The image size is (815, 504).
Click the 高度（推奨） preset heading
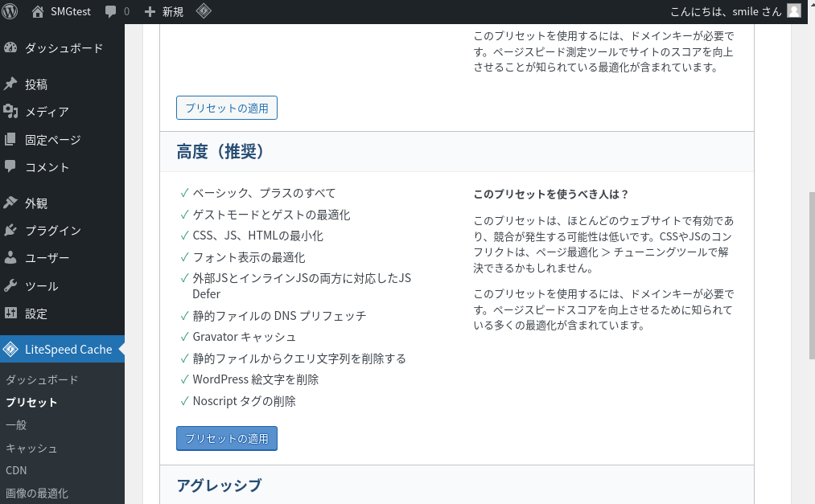220,152
